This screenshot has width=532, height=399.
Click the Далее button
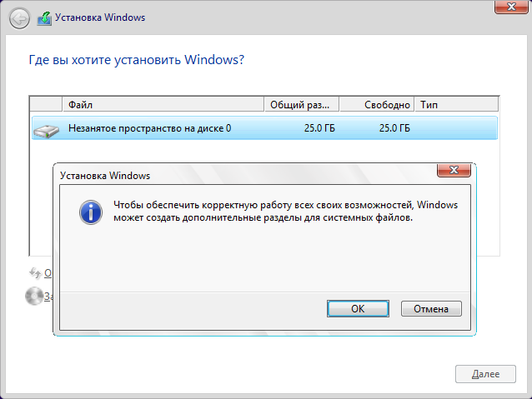click(x=484, y=374)
